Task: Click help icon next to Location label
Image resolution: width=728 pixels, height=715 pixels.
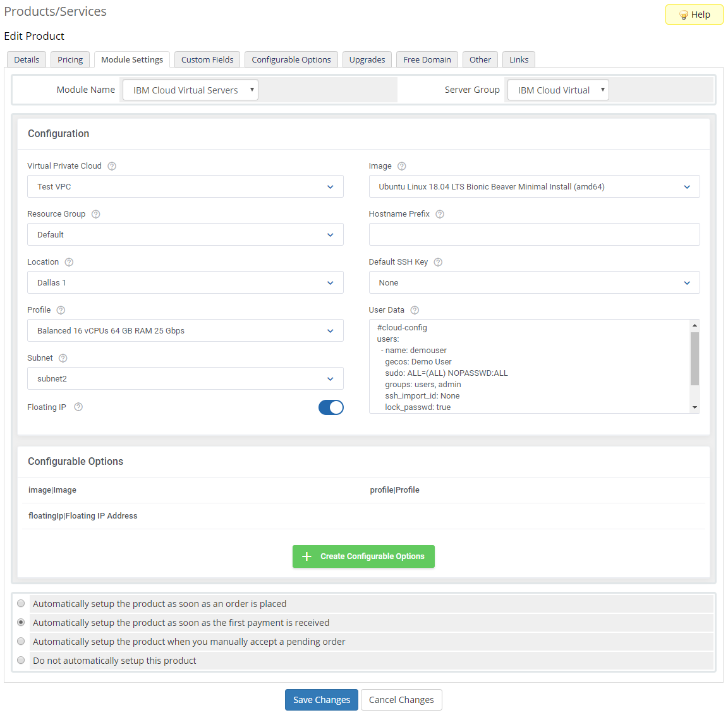Action: click(x=69, y=262)
